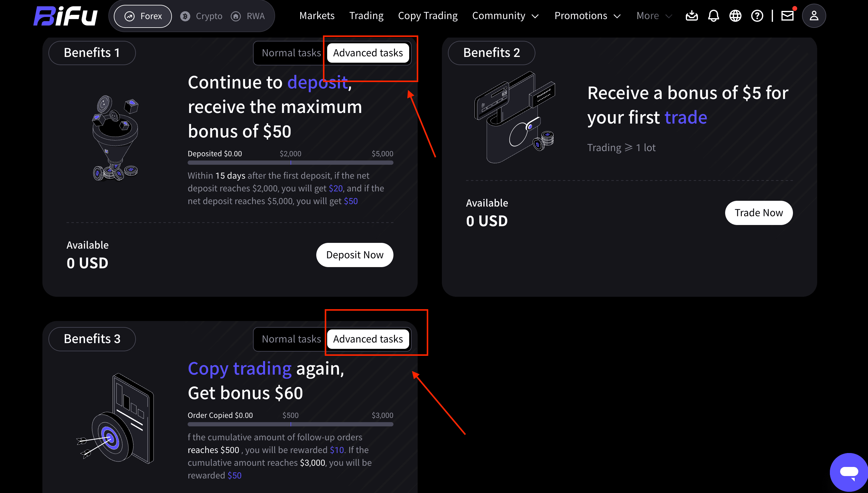This screenshot has height=493, width=868.
Task: Click the Trade Now button
Action: click(758, 213)
